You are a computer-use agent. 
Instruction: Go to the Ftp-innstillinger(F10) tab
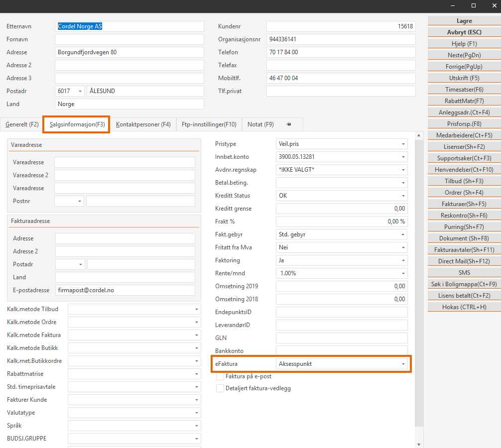209,124
